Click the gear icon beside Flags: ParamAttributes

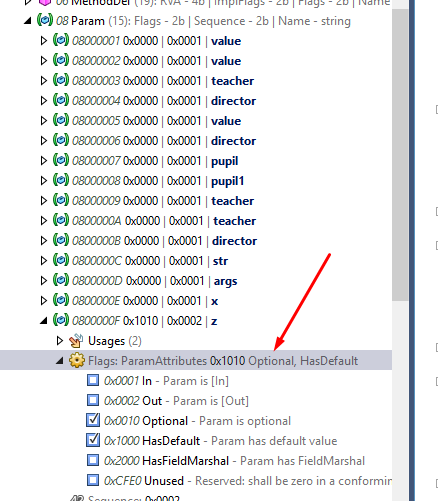77,360
